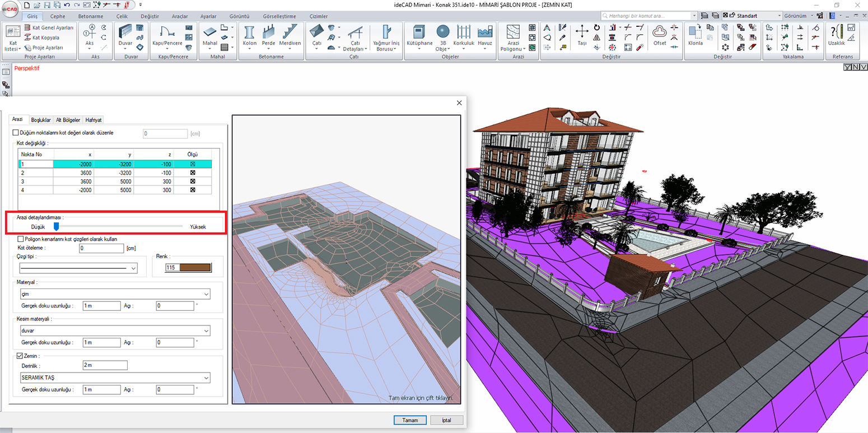This screenshot has width=868, height=433.
Task: Switch to the Boşluklar tab
Action: pyautogui.click(x=41, y=120)
